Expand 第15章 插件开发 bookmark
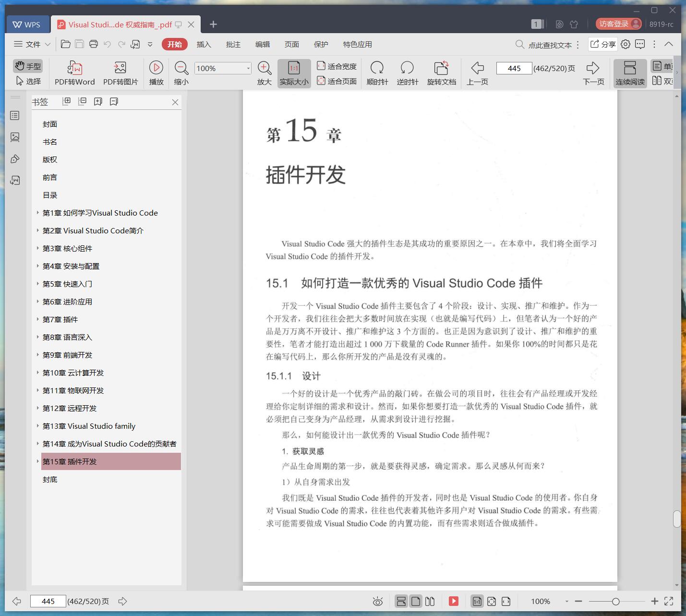Viewport: 686px width, 616px height. pos(38,461)
